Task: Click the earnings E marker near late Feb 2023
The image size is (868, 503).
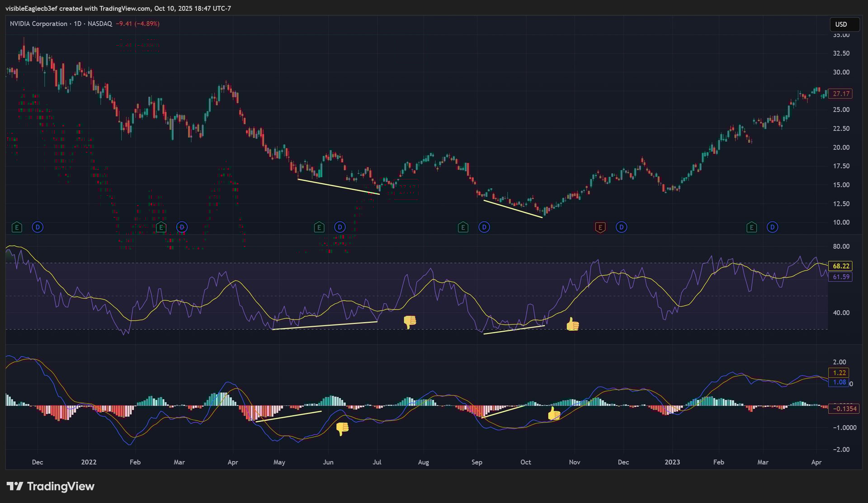Action: [751, 227]
